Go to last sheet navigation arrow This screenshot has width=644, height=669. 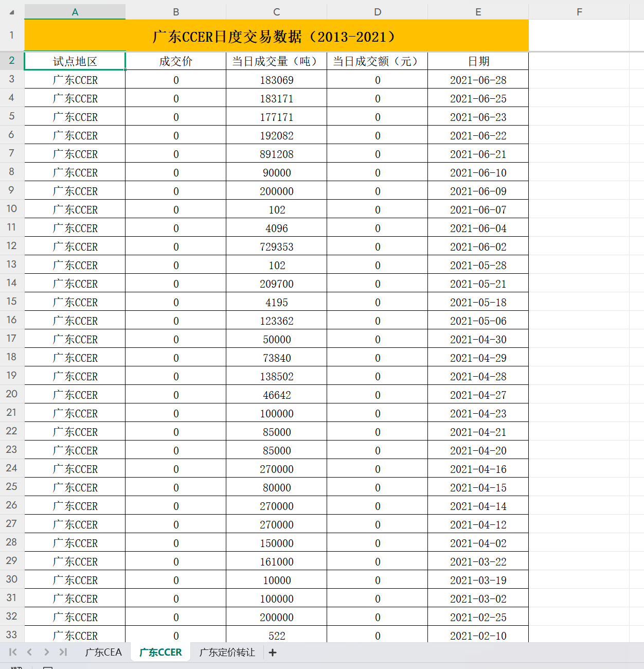(x=63, y=652)
